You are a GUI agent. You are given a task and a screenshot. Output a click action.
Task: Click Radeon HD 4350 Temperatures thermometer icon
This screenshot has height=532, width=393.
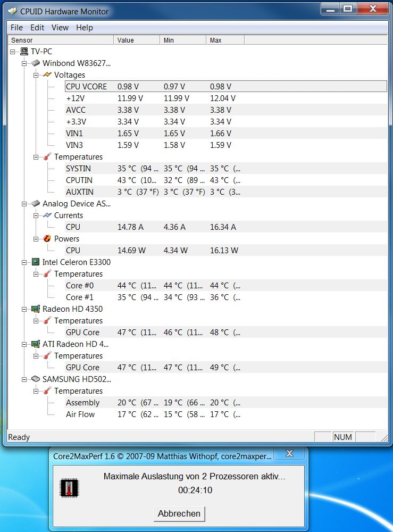(47, 320)
